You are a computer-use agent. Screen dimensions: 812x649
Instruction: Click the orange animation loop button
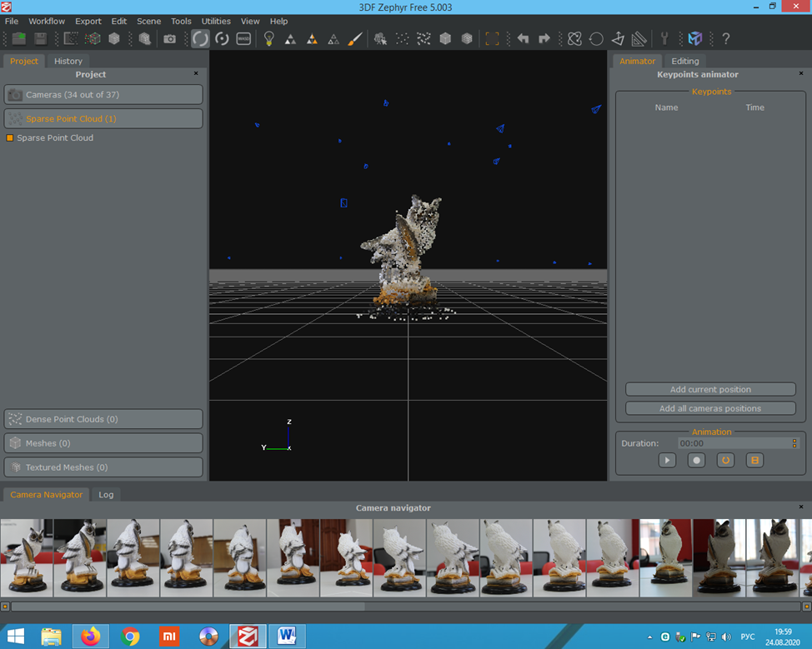725,460
